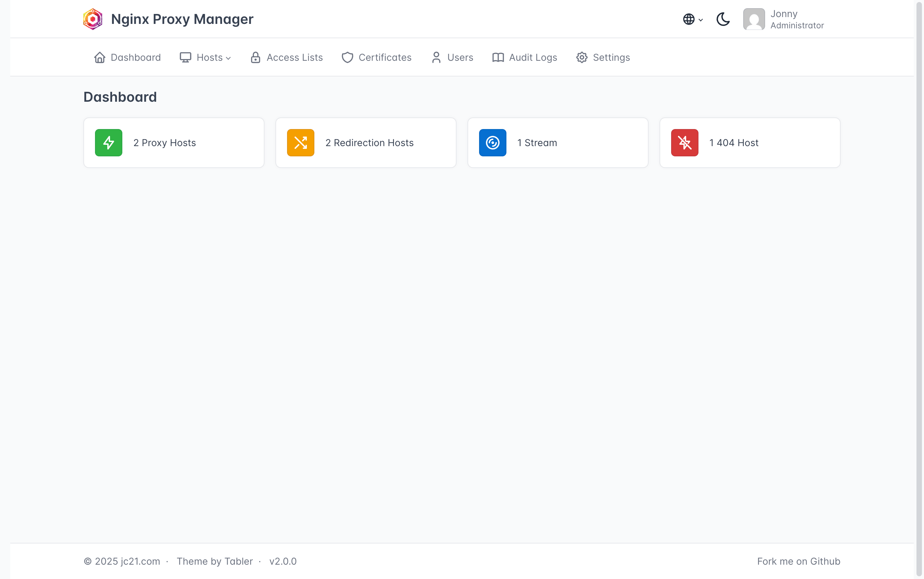Click the Nginx Proxy Manager logo icon
The height and width of the screenshot is (579, 924).
[x=93, y=19]
